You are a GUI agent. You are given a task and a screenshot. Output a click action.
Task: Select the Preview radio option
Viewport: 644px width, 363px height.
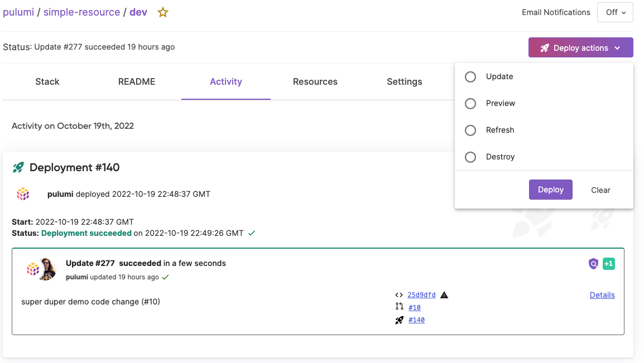pos(470,103)
